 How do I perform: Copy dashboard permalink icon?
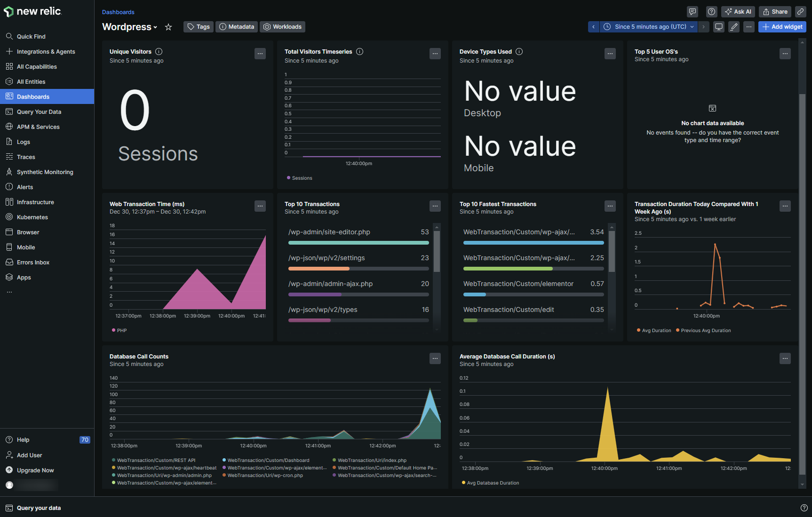(801, 11)
